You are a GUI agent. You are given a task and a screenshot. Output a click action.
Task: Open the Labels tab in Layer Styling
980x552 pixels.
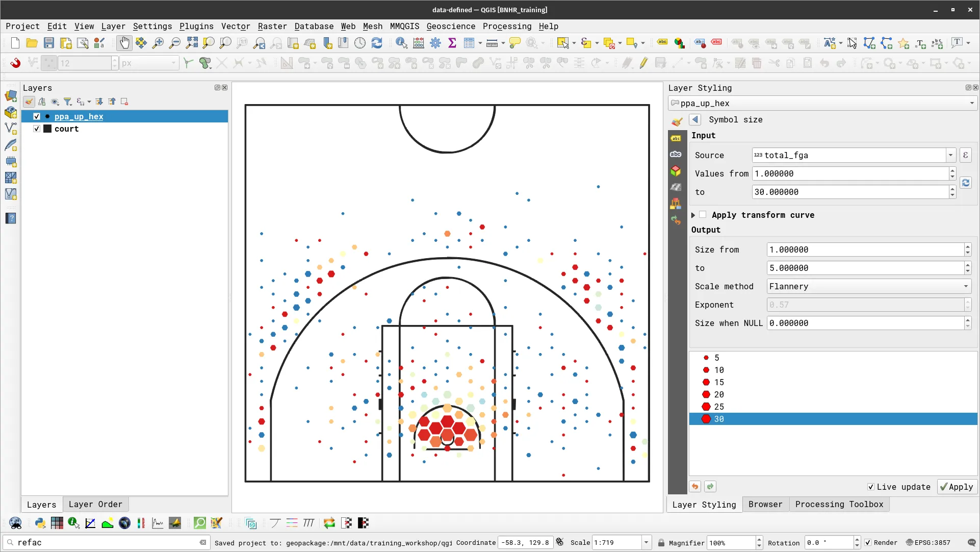click(x=677, y=138)
